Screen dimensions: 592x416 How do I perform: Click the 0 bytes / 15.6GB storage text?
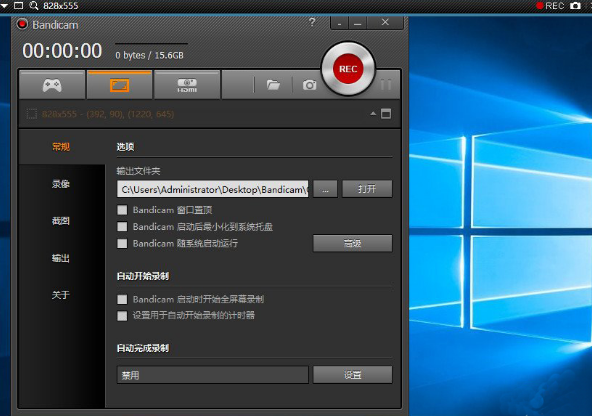point(150,55)
